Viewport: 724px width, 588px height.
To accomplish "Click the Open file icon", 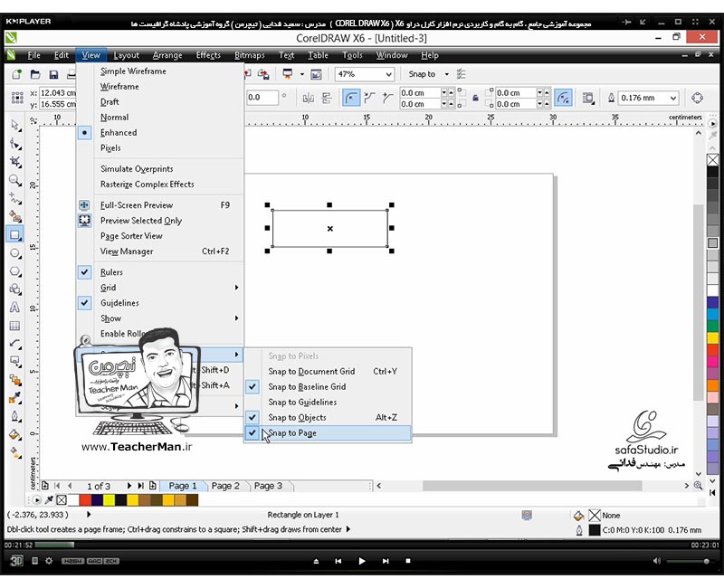I will [x=35, y=74].
